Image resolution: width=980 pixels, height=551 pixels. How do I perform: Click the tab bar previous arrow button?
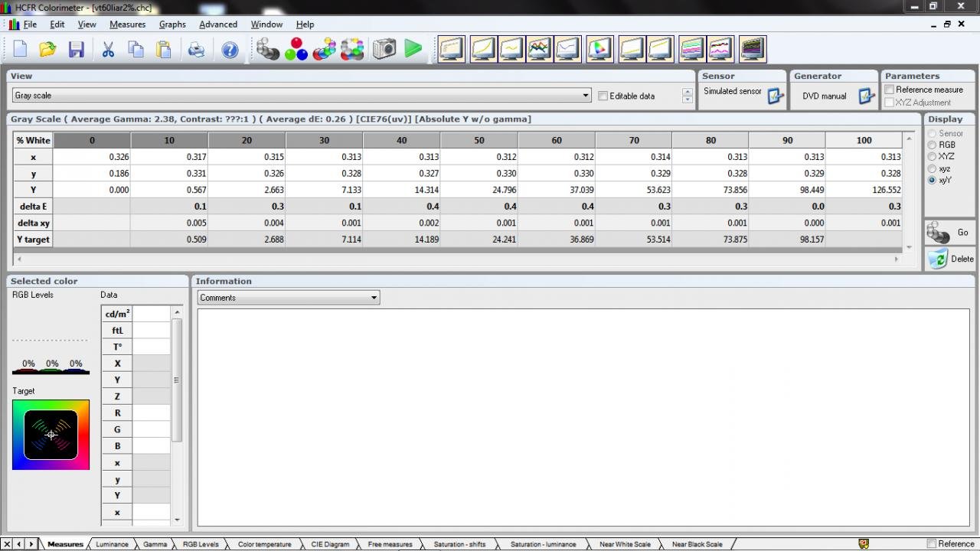click(x=19, y=544)
